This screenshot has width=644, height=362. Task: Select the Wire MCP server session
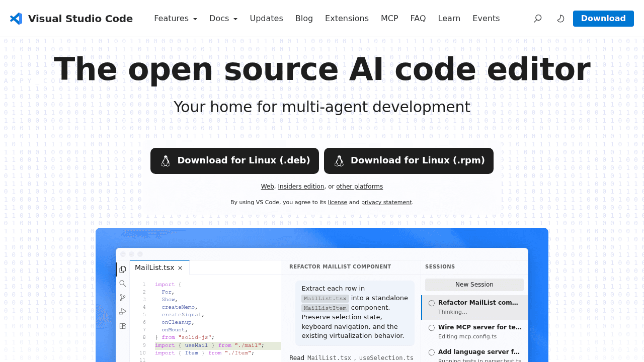(x=474, y=332)
